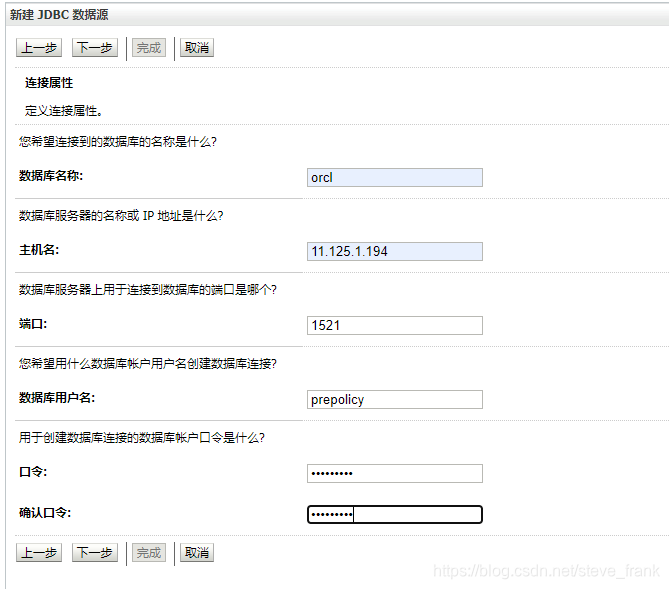The image size is (669, 589).
Task: Click the question about 端口是哪个?
Action: (x=148, y=290)
